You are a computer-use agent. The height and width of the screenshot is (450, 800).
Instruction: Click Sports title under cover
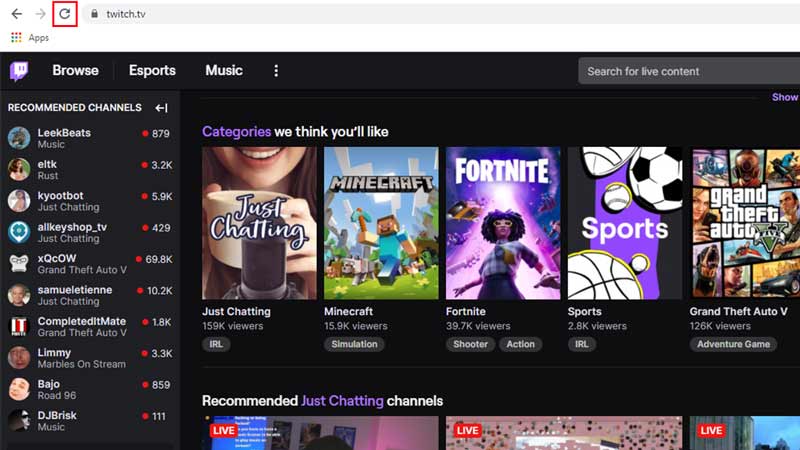585,311
